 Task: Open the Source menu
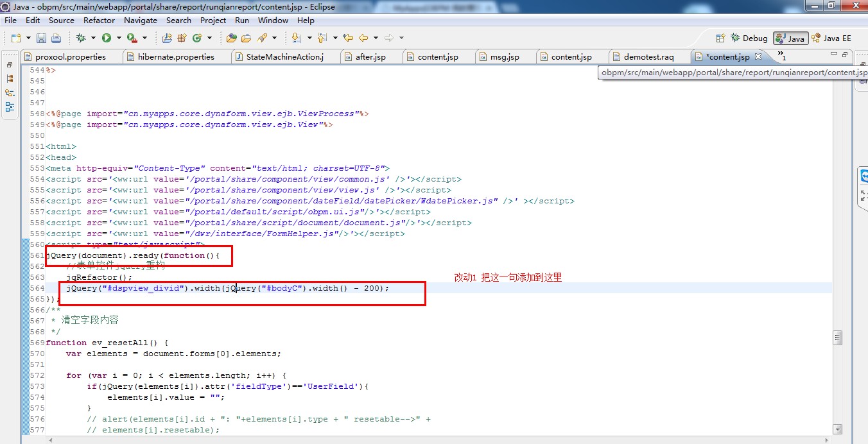62,20
